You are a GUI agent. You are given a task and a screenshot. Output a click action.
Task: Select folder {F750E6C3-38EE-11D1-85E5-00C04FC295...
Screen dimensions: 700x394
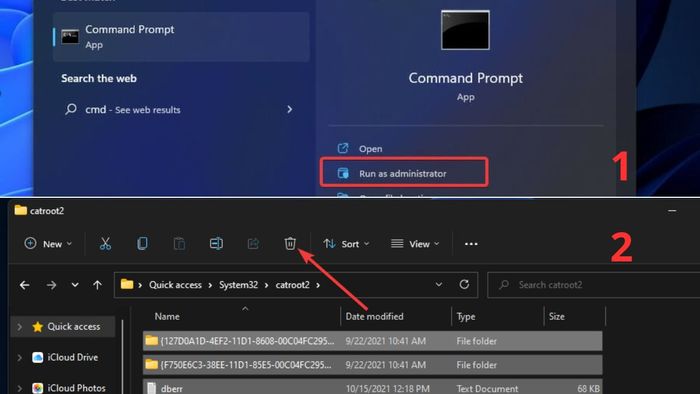click(372, 365)
